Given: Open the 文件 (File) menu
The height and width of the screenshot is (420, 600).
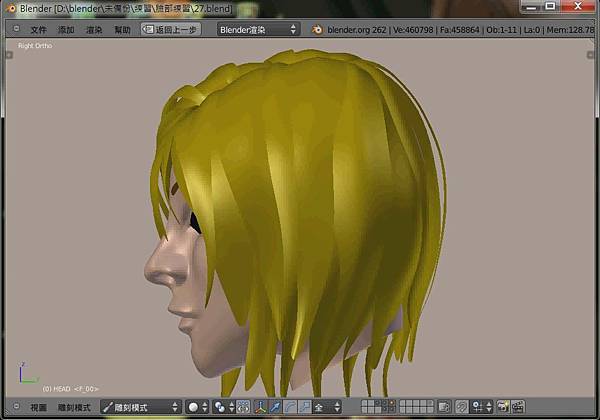Looking at the screenshot, I should pyautogui.click(x=38, y=30).
